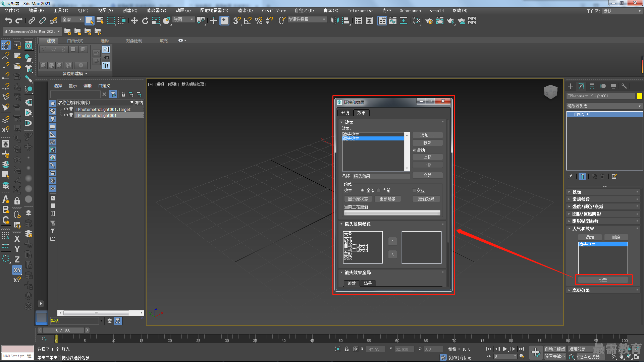Collapse the 镜头效果参数 rollout
The height and width of the screenshot is (362, 644).
pos(392,224)
